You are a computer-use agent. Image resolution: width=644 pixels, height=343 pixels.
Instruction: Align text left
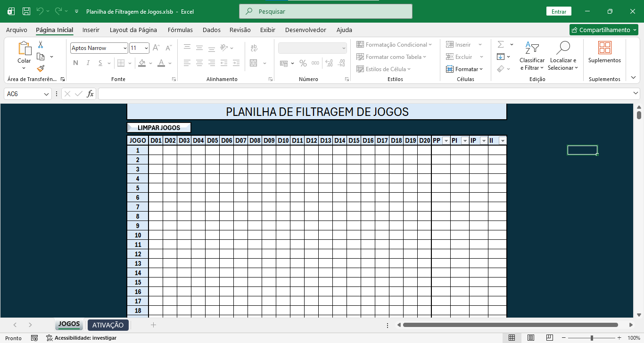(187, 63)
